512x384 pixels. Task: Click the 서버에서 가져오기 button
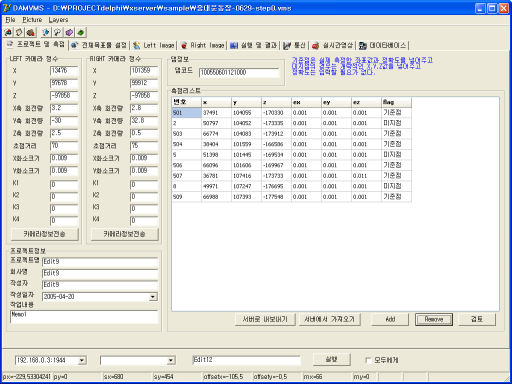click(x=329, y=319)
